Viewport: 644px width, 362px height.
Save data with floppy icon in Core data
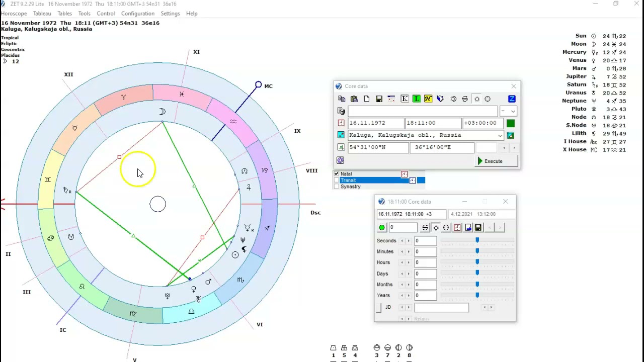click(x=379, y=99)
